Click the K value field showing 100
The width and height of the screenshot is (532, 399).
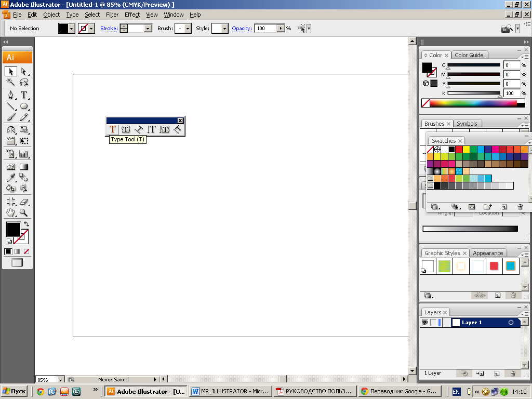tap(512, 93)
